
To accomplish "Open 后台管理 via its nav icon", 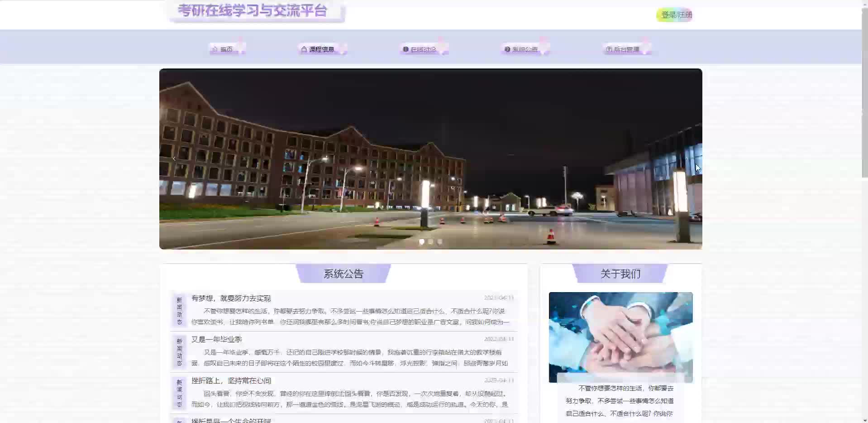I will point(609,49).
